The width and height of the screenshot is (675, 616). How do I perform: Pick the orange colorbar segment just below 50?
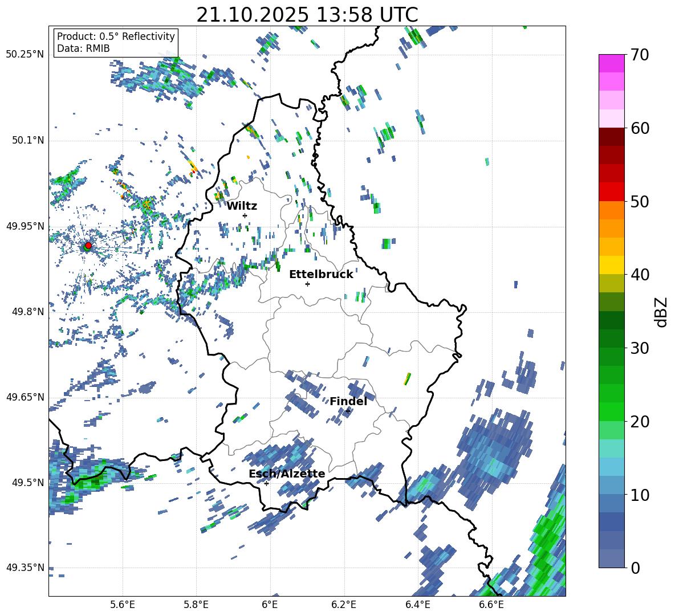[x=612, y=210]
